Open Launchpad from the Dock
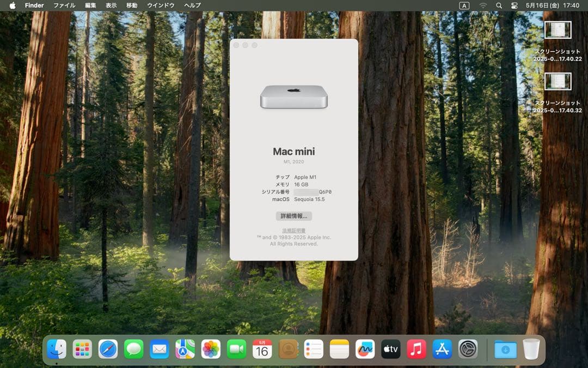 point(83,349)
